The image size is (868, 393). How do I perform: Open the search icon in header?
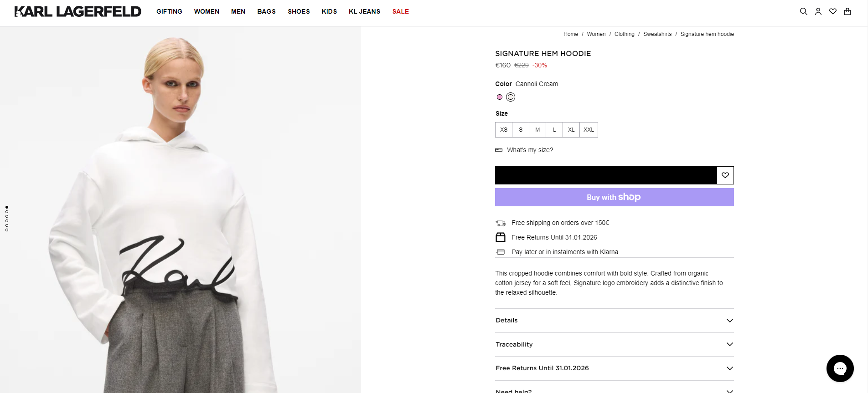click(803, 11)
